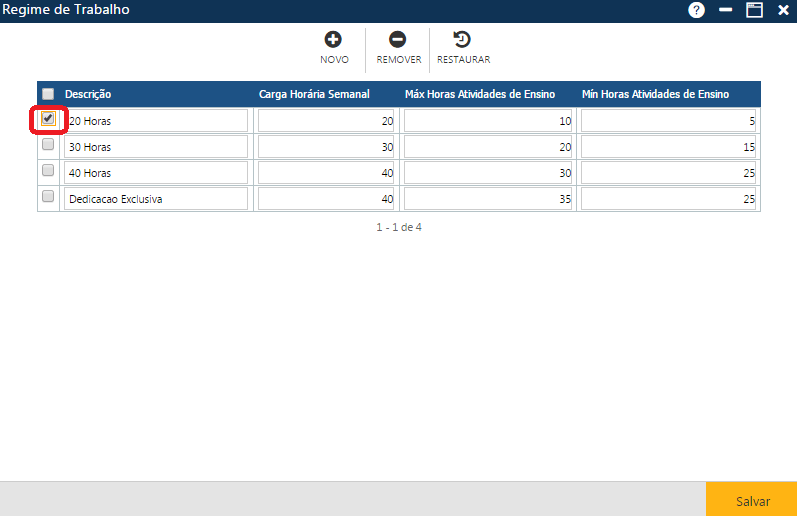Click the Mín Horas Atividades de Ensino header
This screenshot has height=516, width=797.
pyautogui.click(x=655, y=94)
